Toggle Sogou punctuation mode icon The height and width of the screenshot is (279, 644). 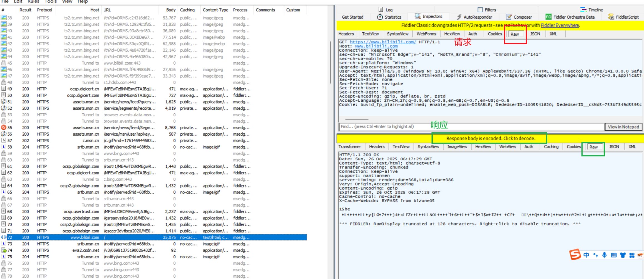(x=595, y=255)
